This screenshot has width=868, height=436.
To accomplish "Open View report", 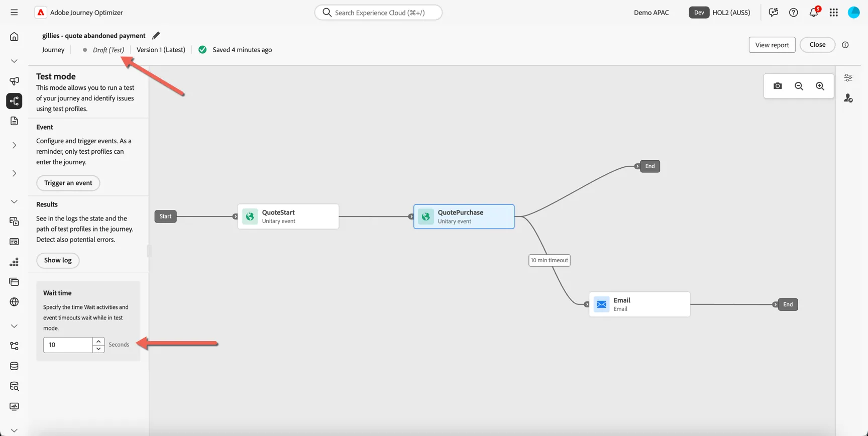I will (772, 45).
